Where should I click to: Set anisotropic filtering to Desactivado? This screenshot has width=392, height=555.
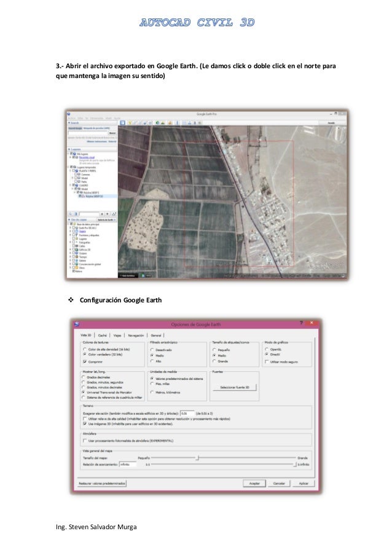(152, 350)
